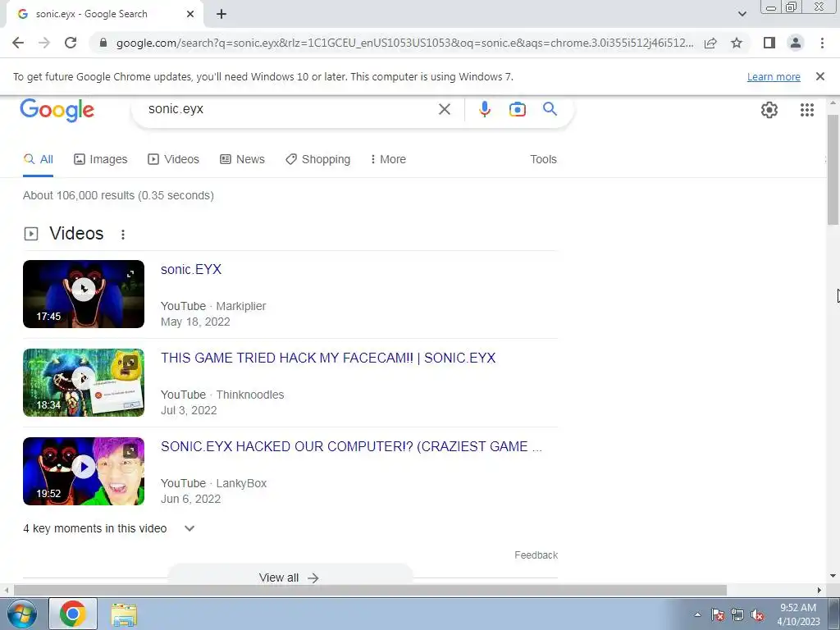The width and height of the screenshot is (840, 630).
Task: Open SONIC.EYX HACKED OUR COMPUTER link
Action: point(351,446)
